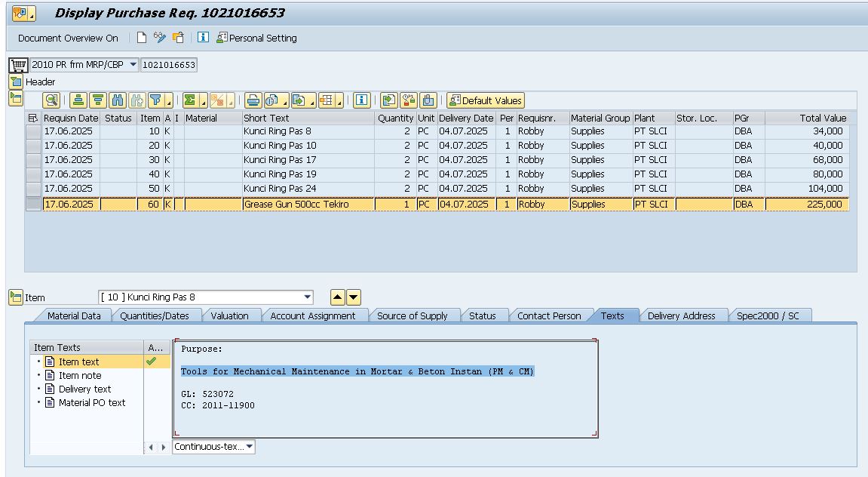
Task: Click the shopping cart document type icon
Action: pyautogui.click(x=18, y=65)
